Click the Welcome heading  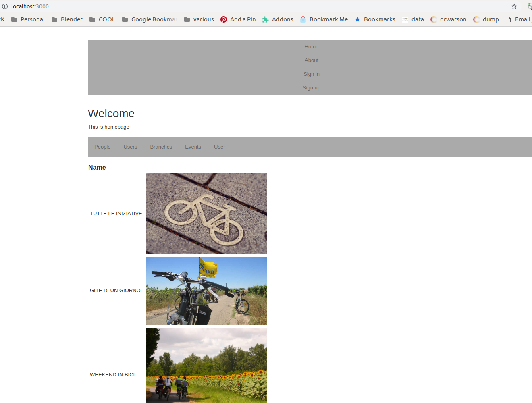tap(111, 114)
